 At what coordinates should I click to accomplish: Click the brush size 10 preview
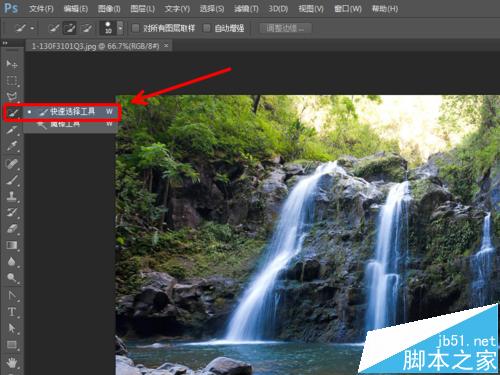[108, 28]
